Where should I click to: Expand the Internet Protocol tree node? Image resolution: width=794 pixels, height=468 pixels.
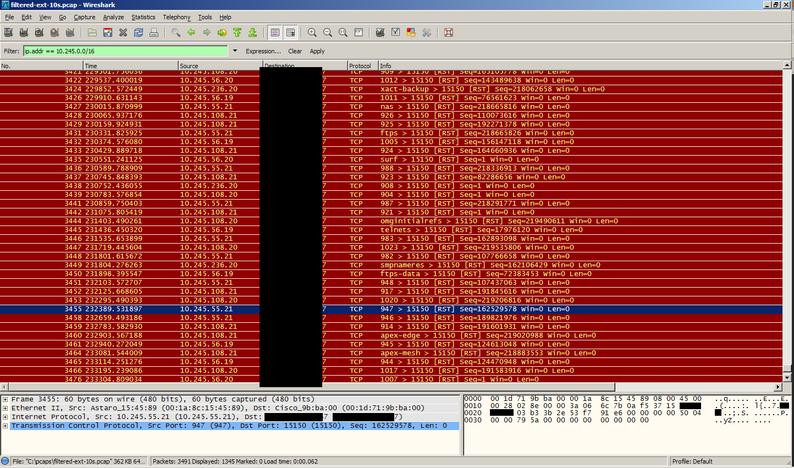[5, 417]
